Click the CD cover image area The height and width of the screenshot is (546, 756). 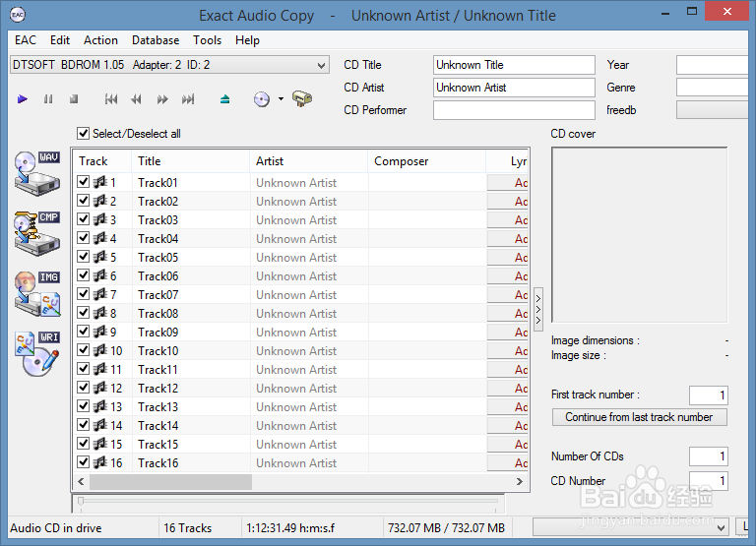[639, 235]
